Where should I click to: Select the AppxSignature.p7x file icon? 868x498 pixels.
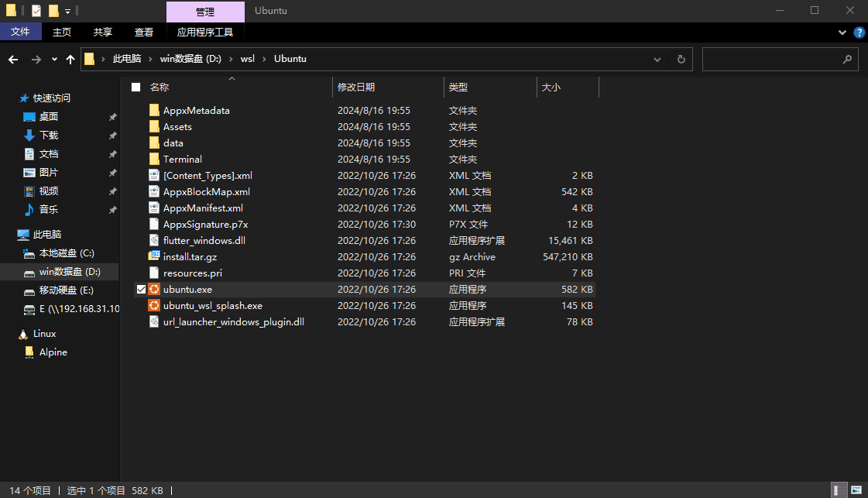click(154, 225)
